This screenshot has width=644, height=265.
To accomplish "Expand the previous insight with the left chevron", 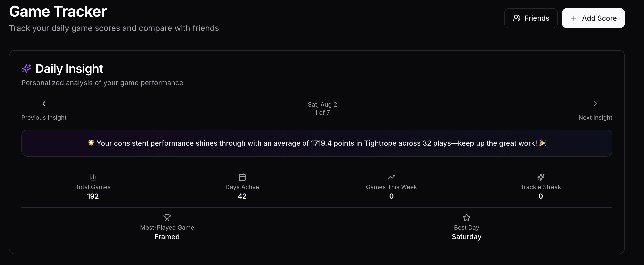I will [x=44, y=104].
